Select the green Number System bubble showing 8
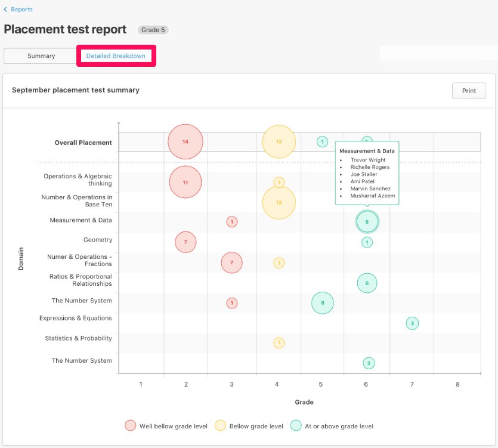 (x=322, y=303)
